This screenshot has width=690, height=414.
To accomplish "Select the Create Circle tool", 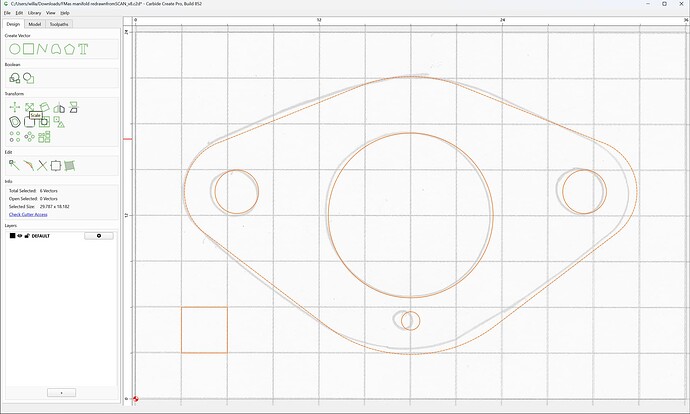I will [15, 49].
